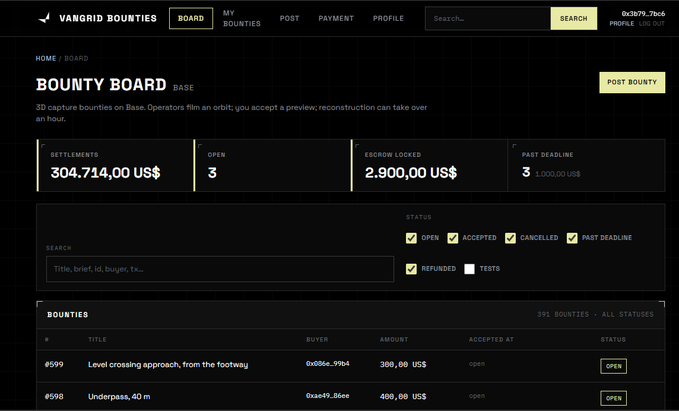
Task: Enable the Tests checkbox
Action: [469, 269]
